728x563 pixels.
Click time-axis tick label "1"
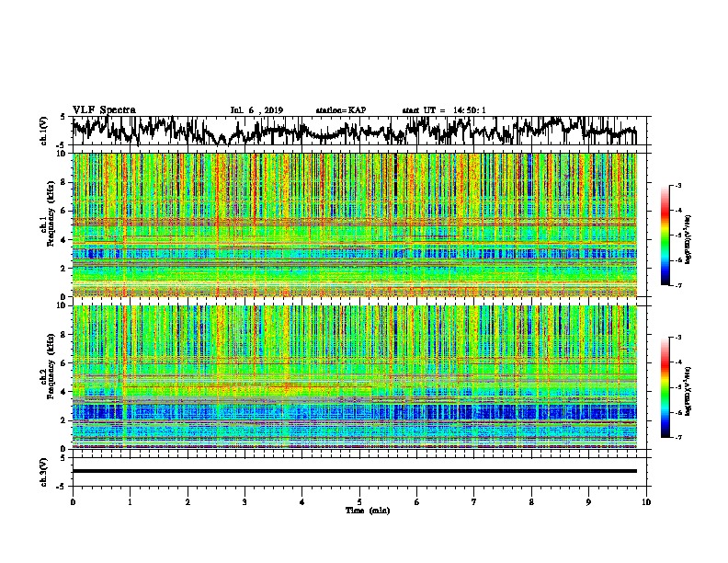pos(130,502)
